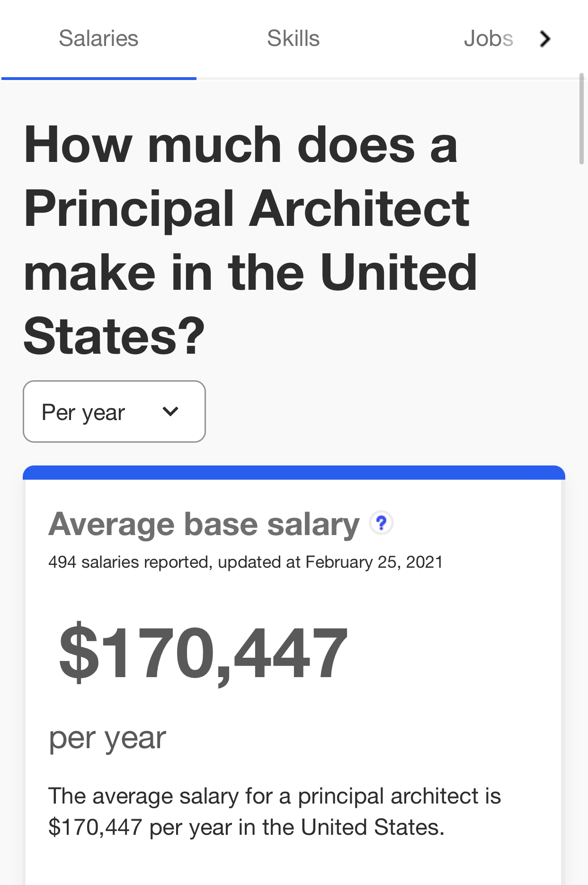Click the gray per year label under salary

point(107,738)
